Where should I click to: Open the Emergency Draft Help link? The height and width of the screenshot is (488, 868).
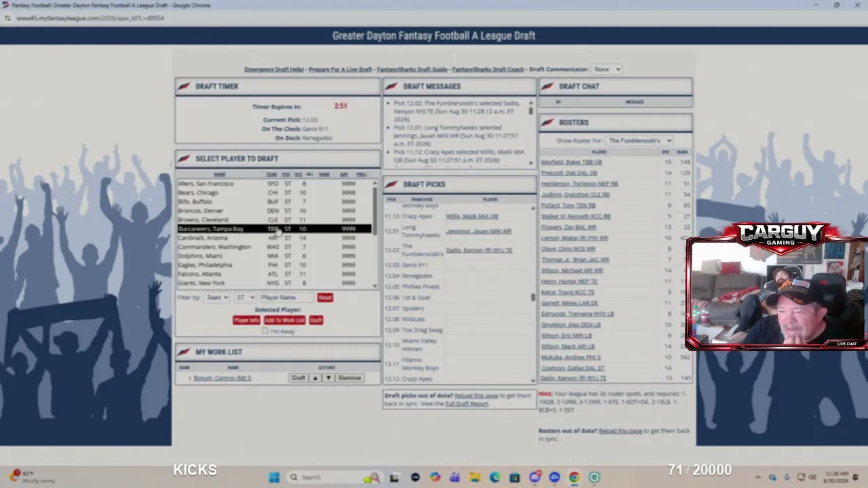(x=274, y=69)
